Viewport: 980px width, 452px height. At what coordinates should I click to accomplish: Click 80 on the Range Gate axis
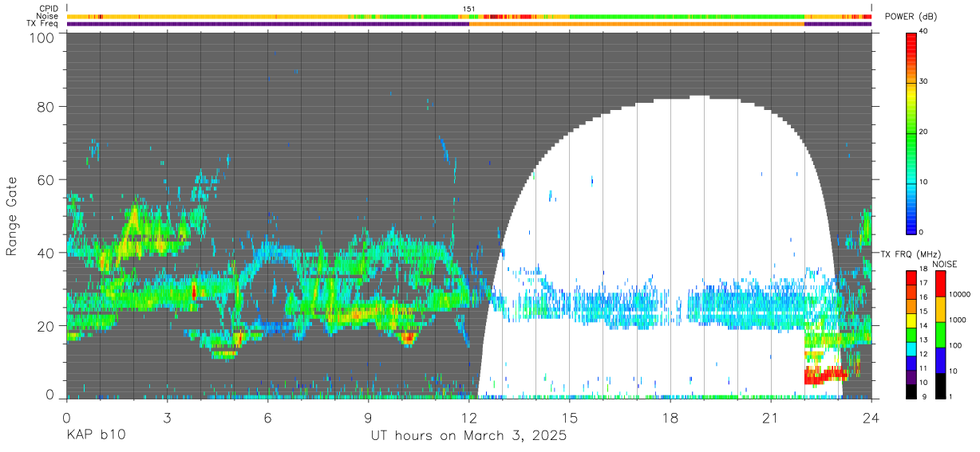coord(46,106)
